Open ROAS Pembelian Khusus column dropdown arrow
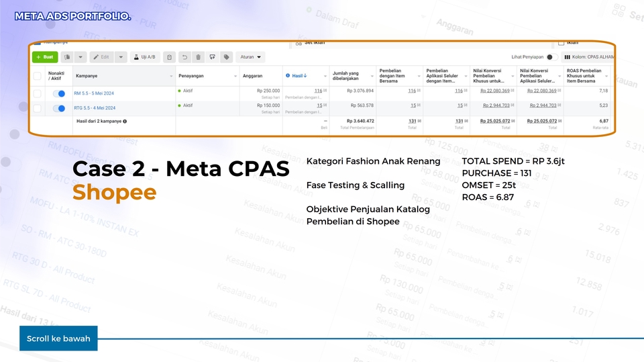Screen dimensions: 644x362 [606, 76]
